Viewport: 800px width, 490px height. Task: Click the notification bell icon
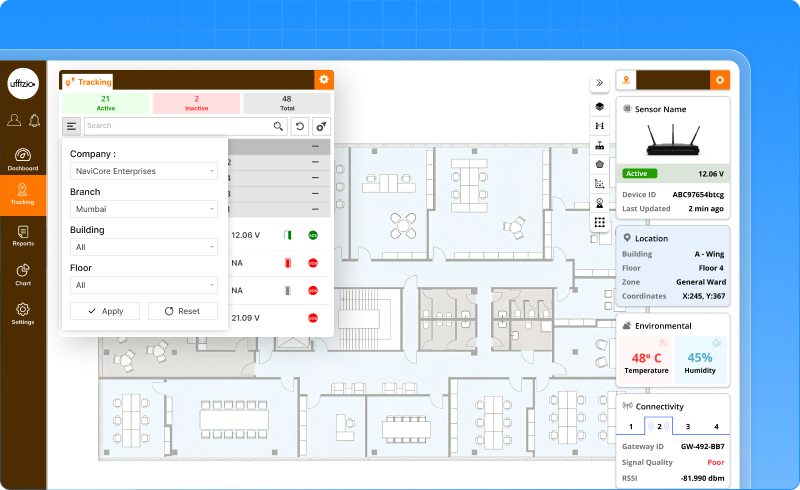coord(34,121)
